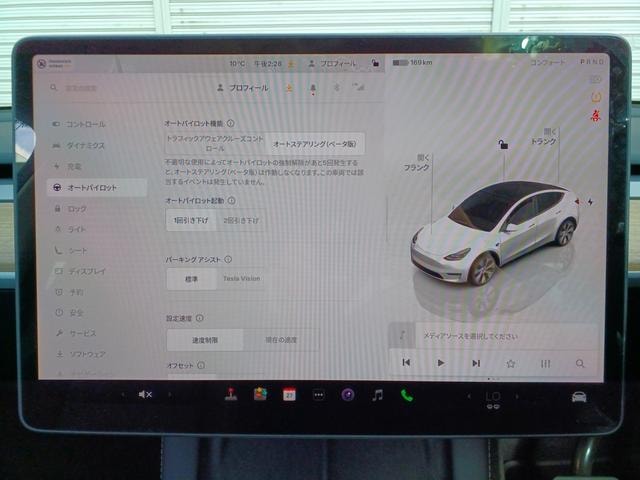The width and height of the screenshot is (640, 480).
Task: Open 安全 settings menu
Action: click(97, 313)
